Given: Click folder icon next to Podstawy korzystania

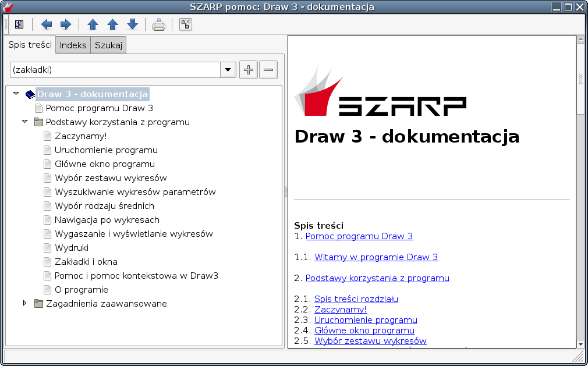Looking at the screenshot, I should coord(38,122).
